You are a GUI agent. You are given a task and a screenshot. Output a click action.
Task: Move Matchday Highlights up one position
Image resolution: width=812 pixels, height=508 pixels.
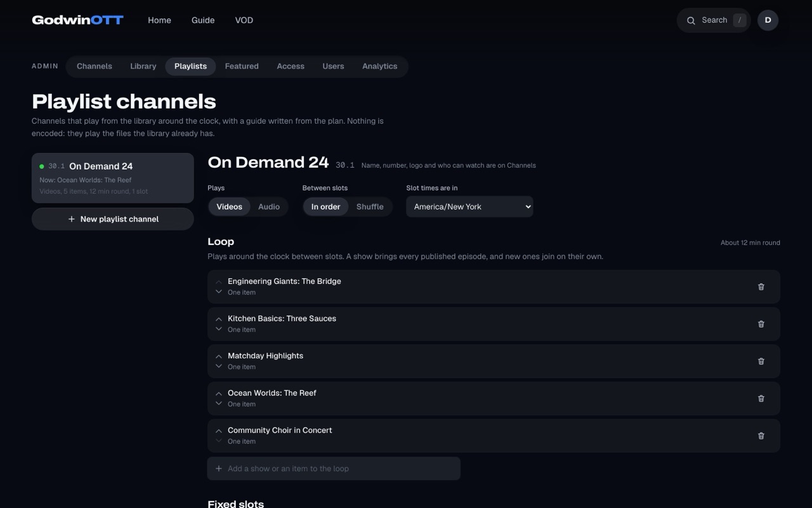(x=218, y=356)
